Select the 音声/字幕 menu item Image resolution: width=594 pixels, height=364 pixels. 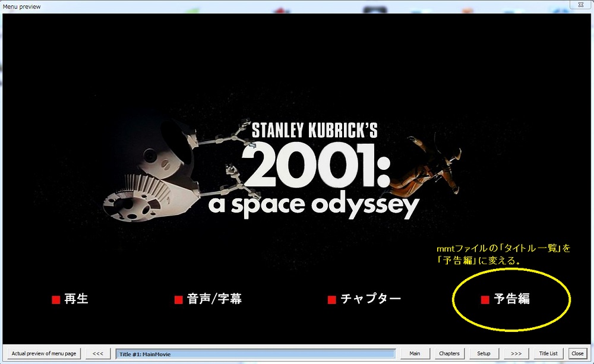(x=214, y=299)
